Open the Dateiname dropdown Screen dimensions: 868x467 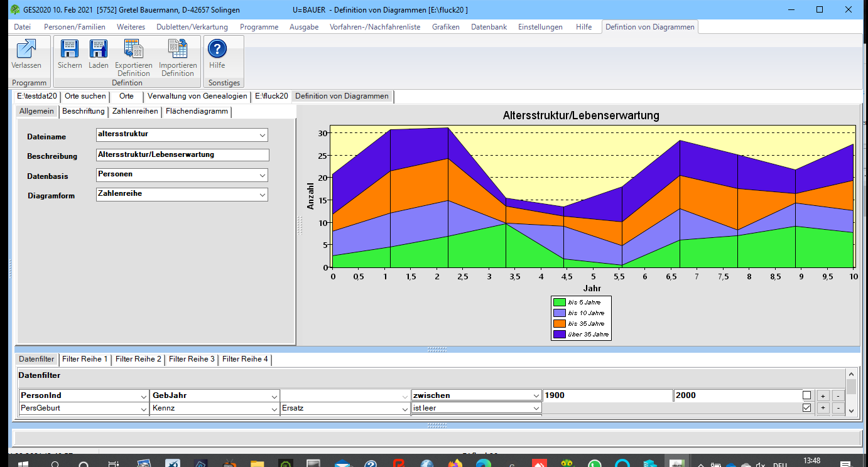262,135
